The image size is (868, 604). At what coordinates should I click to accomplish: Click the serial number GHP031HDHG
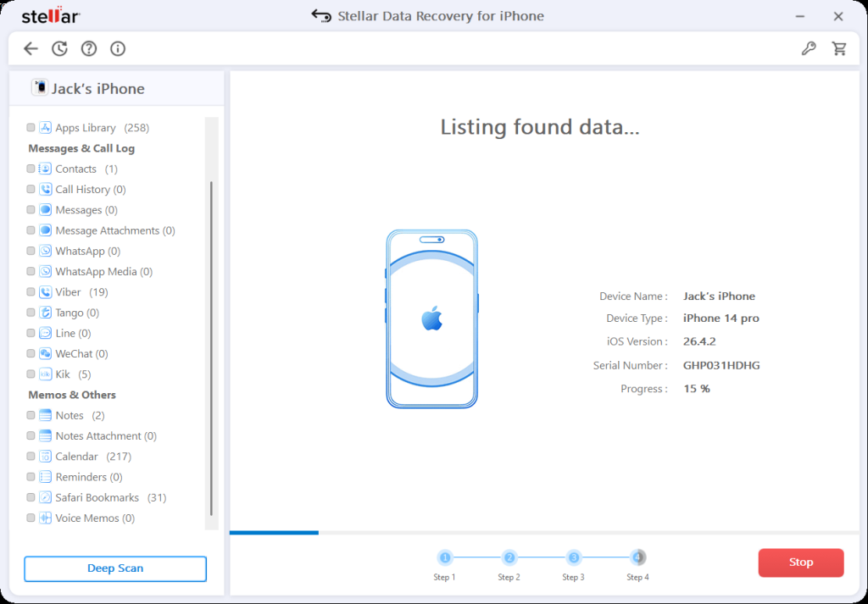point(721,366)
